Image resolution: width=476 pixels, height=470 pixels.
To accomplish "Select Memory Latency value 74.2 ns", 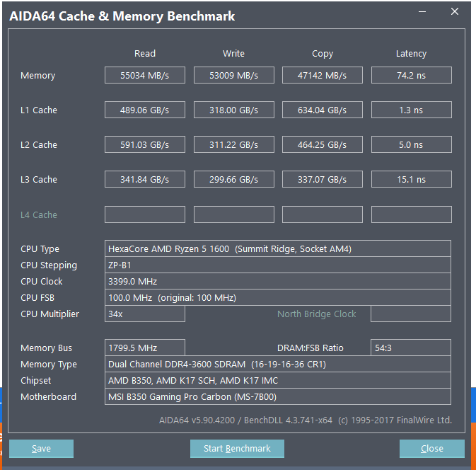I will click(412, 75).
